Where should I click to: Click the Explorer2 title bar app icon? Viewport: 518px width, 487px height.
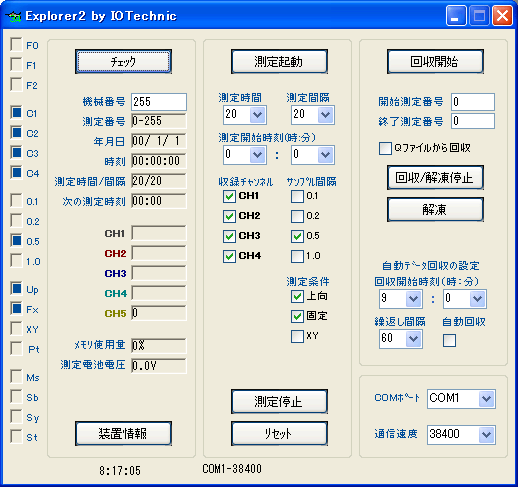pyautogui.click(x=14, y=16)
